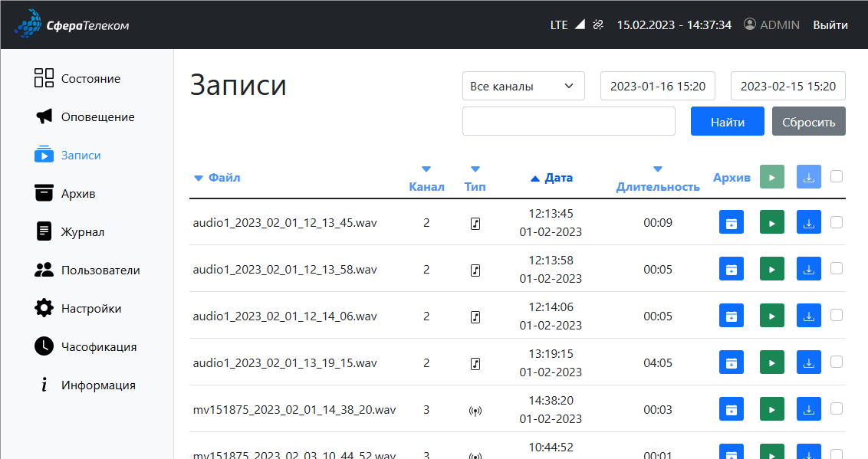Screen dimensions: 868x459
Task: Archive audio1_2023_02_01_12_13_58.wav record
Action: tap(732, 269)
